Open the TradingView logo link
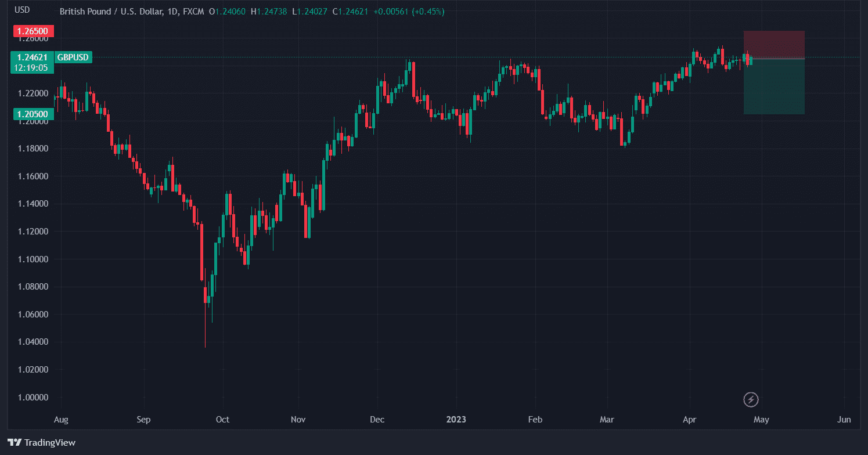 point(42,442)
